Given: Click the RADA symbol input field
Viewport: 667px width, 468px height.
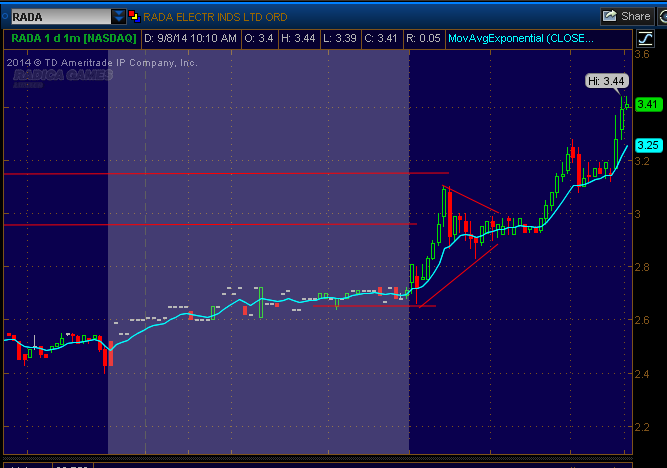Looking at the screenshot, I should [61, 17].
